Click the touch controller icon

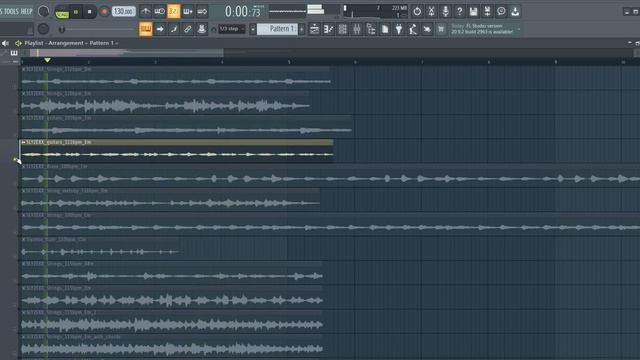pos(427,29)
